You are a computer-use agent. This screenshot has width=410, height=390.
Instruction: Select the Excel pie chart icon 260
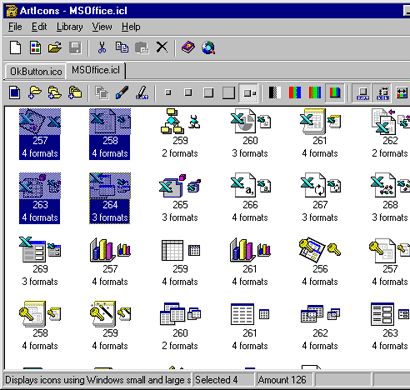tap(250, 134)
